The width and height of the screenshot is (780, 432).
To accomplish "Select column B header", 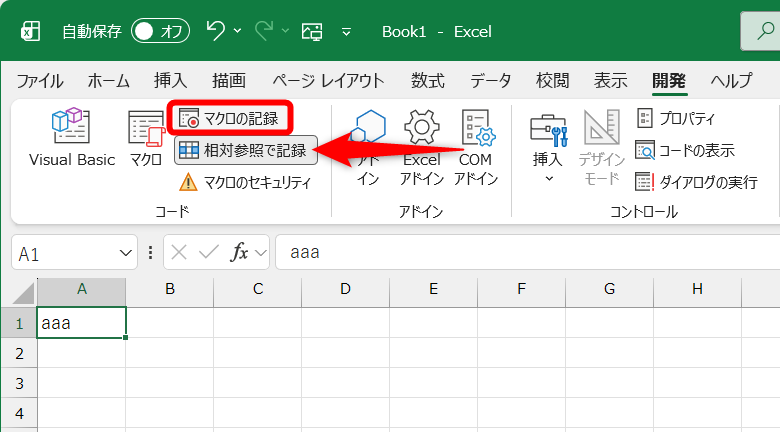I will [170, 292].
